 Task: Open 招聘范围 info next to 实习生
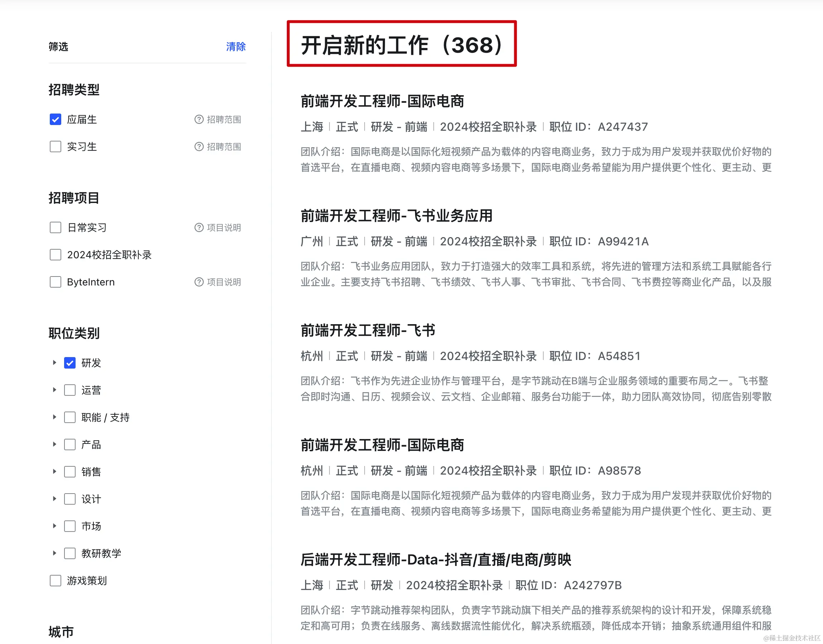[x=224, y=146]
